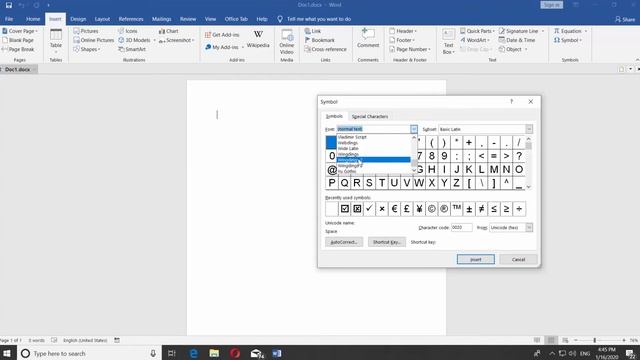
Task: Click the Sign in button
Action: (x=551, y=5)
